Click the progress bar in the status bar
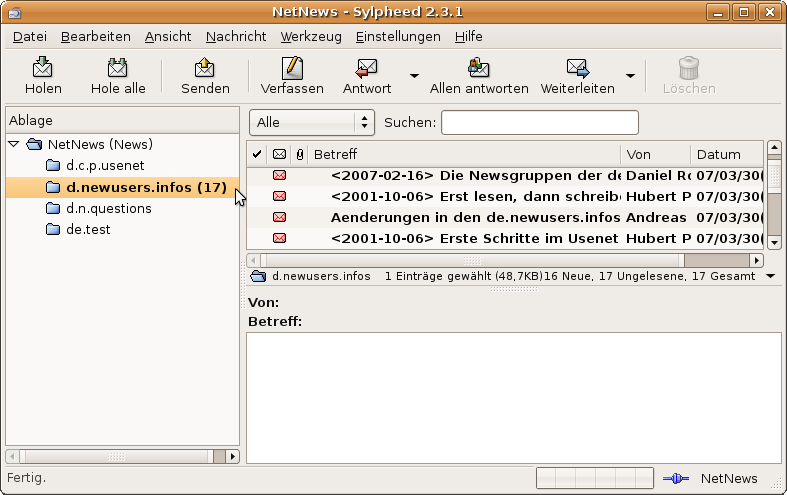 [x=595, y=478]
